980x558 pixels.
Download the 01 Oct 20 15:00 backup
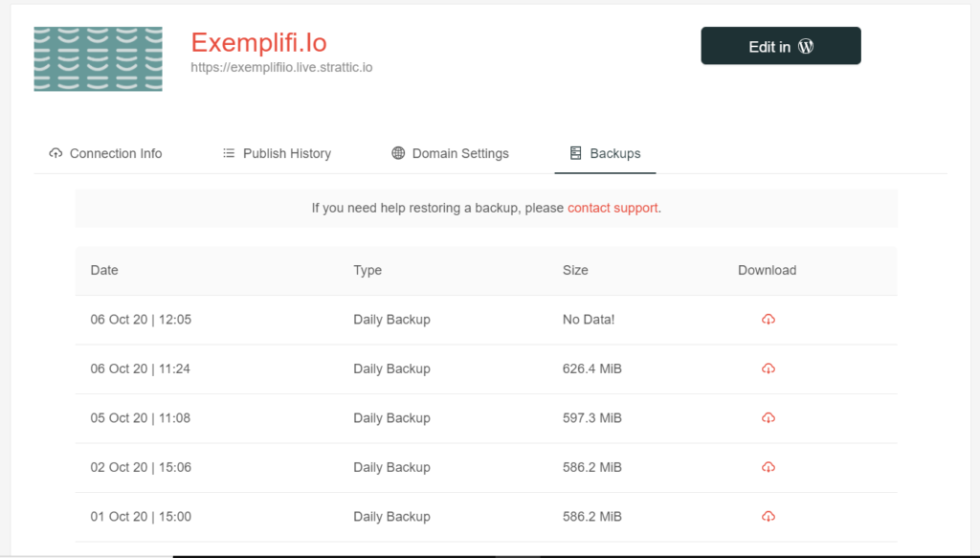[768, 517]
